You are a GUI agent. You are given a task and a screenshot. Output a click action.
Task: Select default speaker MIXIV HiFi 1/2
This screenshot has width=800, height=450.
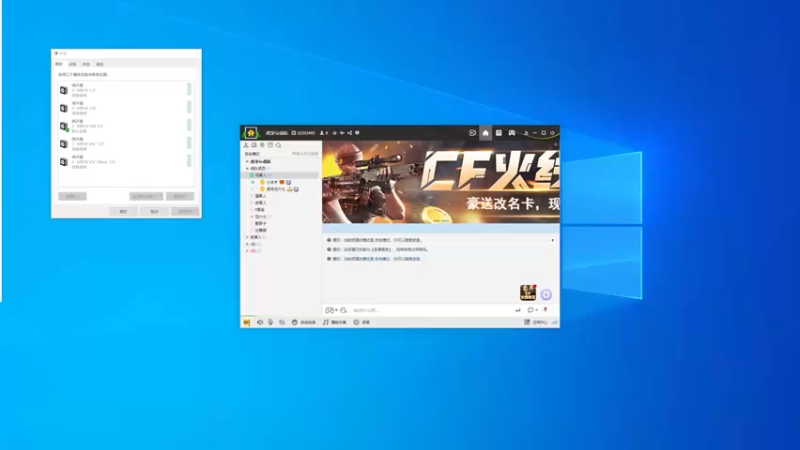[126, 126]
